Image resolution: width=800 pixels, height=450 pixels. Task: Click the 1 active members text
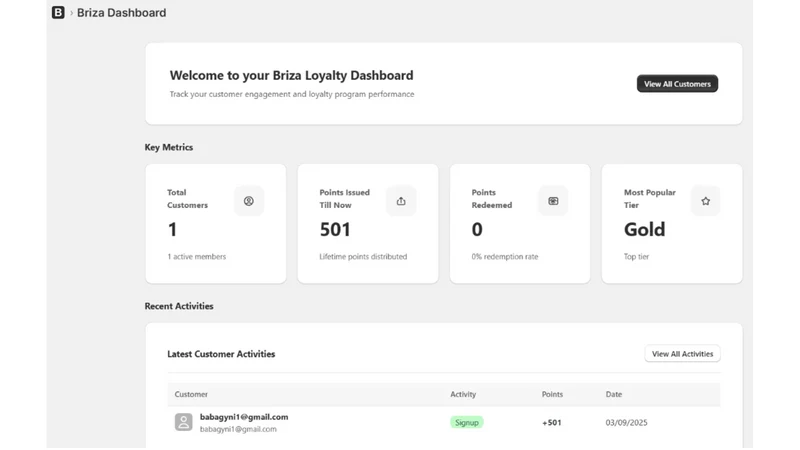[196, 257]
